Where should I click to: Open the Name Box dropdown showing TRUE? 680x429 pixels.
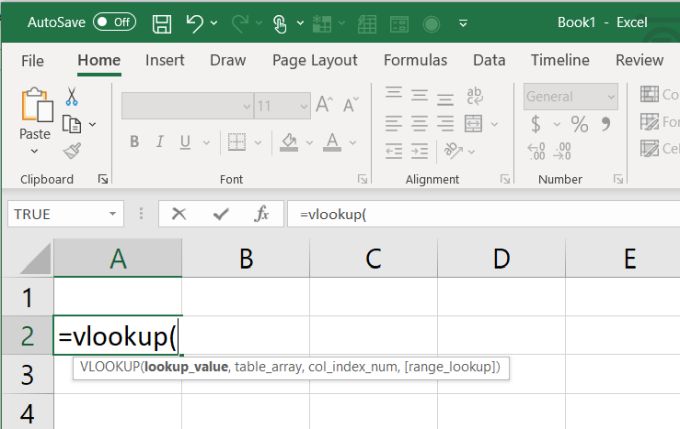point(113,214)
